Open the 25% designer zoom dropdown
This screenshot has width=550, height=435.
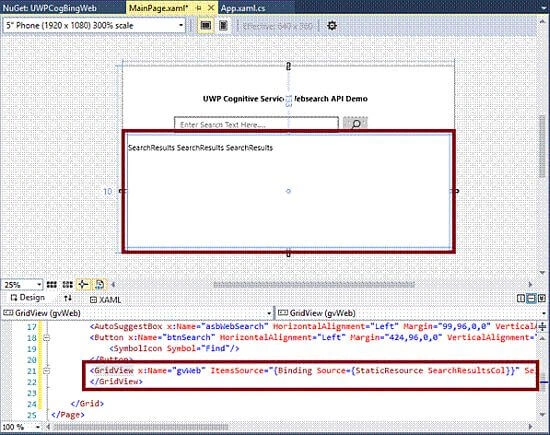point(22,285)
